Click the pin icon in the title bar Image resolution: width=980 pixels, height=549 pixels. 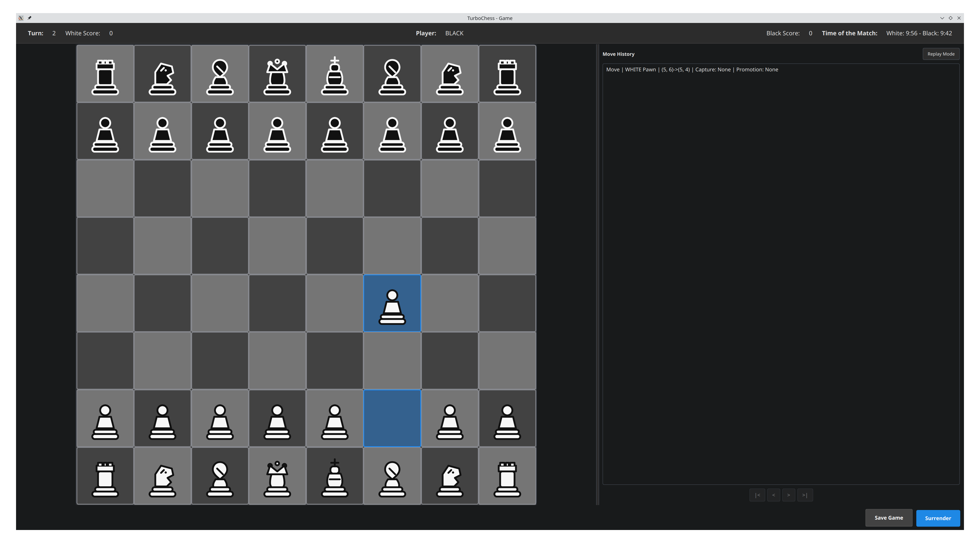pos(29,18)
